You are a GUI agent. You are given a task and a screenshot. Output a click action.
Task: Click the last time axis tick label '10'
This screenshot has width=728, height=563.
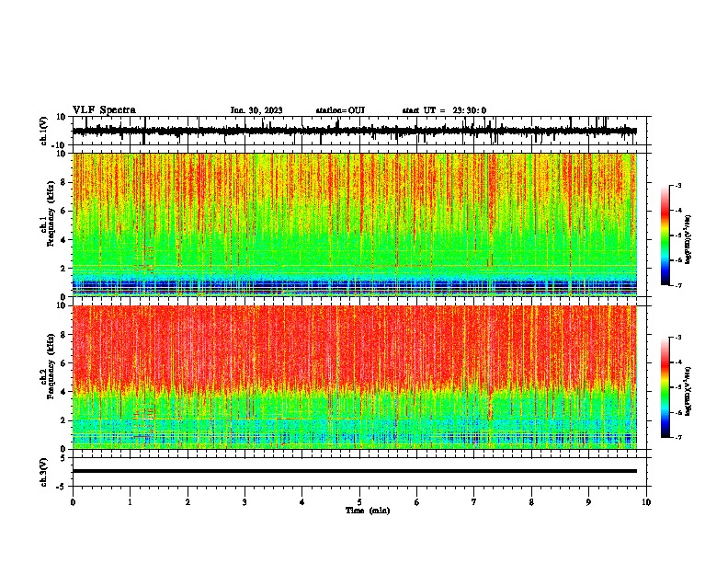coord(646,502)
